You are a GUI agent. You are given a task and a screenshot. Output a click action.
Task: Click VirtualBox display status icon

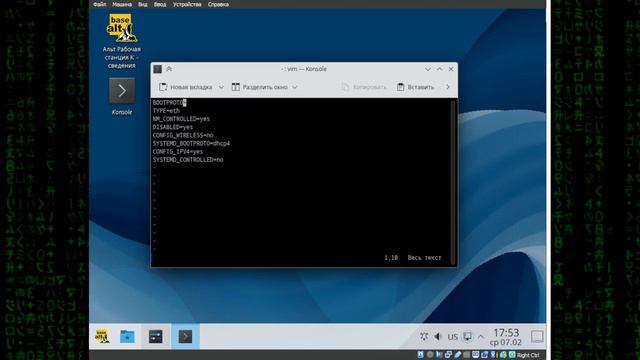[476, 355]
